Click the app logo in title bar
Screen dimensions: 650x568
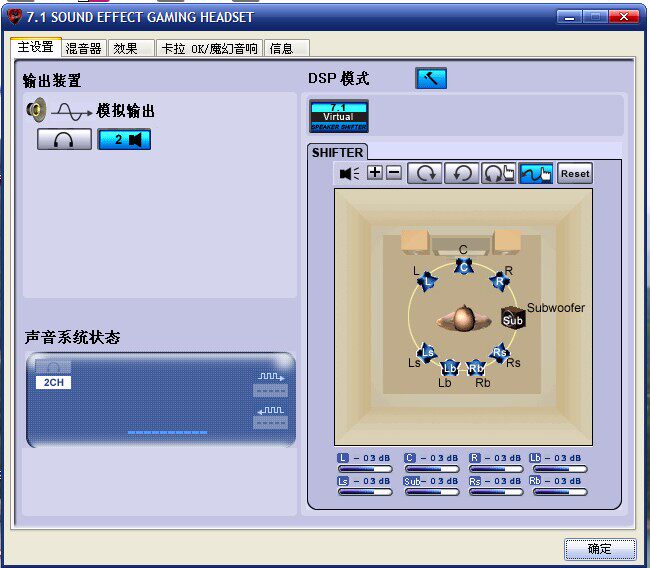coord(15,17)
